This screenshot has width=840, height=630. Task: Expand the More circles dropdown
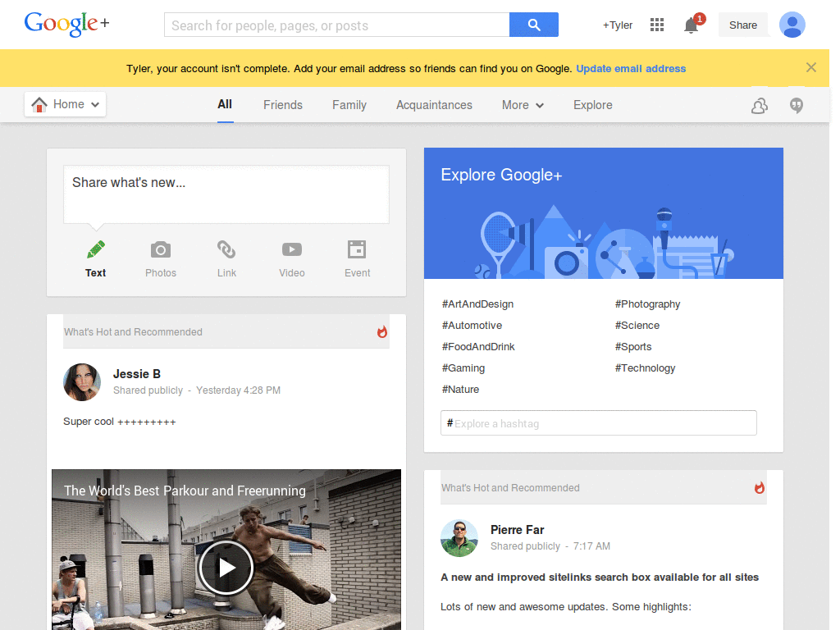[540, 106]
